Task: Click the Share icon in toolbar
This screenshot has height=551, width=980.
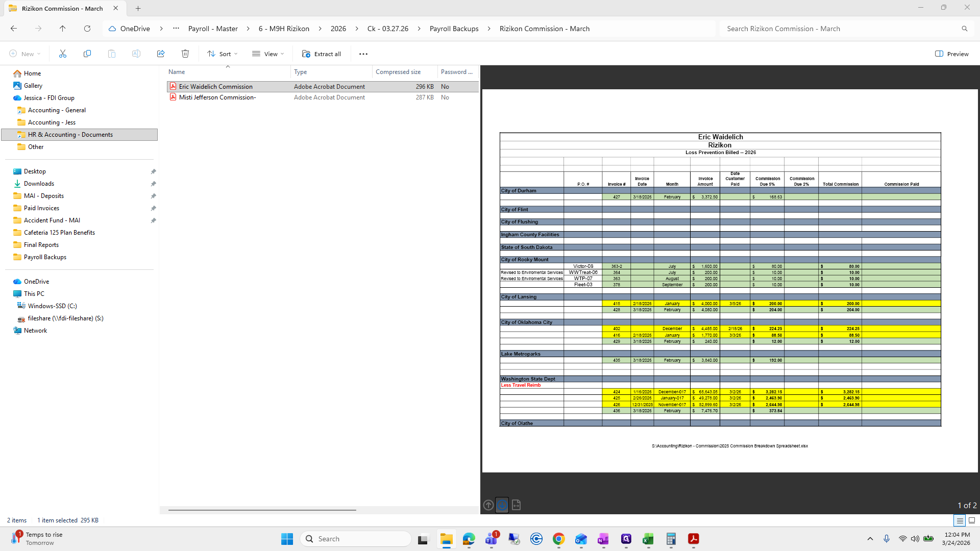Action: [x=161, y=54]
